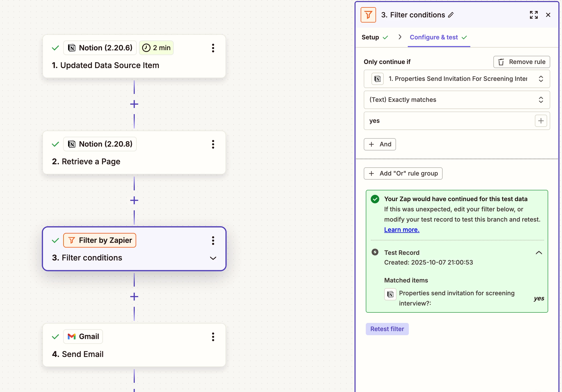Click plus icon inside the yes value field

(541, 121)
